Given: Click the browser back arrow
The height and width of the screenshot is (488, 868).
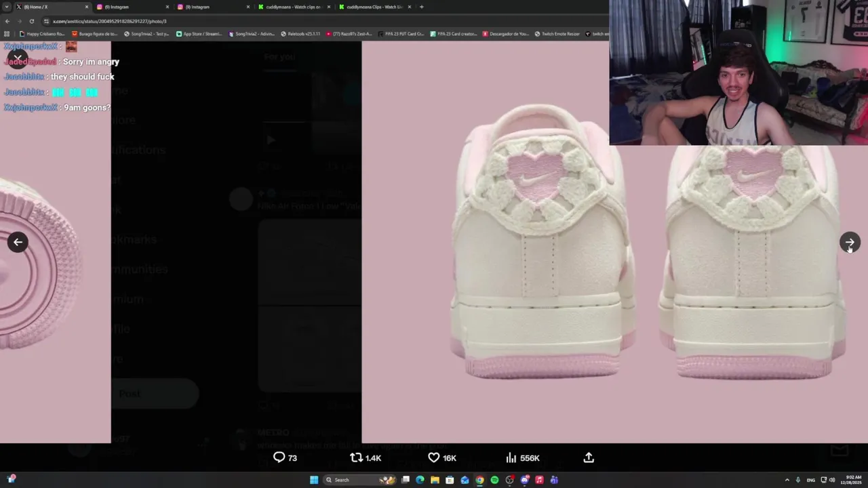Looking at the screenshot, I should point(7,21).
